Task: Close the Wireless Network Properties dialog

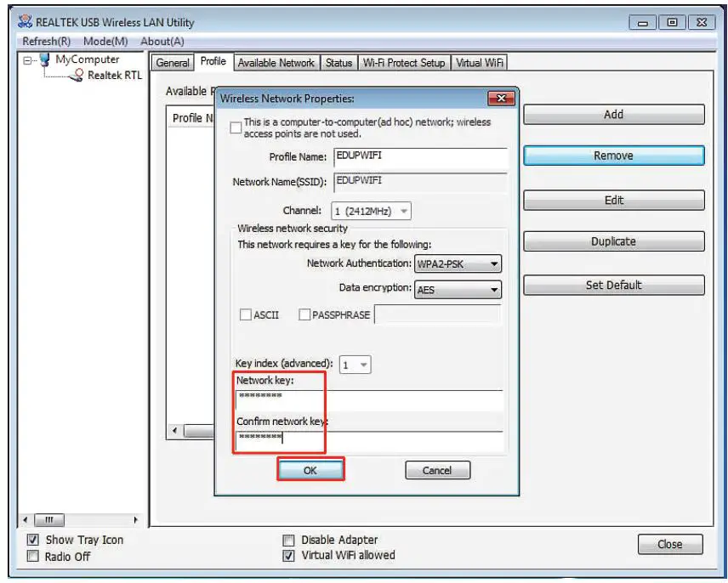Action: [x=504, y=99]
